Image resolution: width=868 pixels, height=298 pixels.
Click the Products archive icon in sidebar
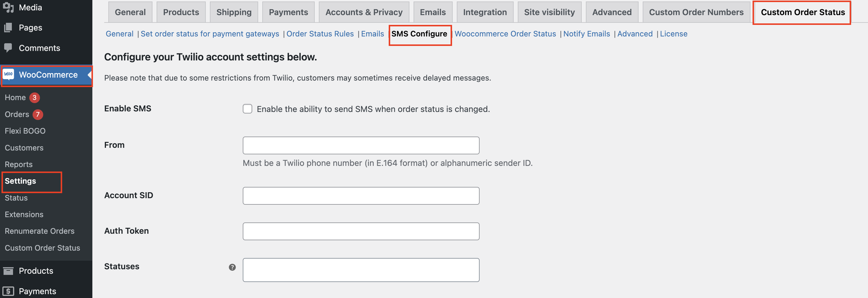(8, 271)
